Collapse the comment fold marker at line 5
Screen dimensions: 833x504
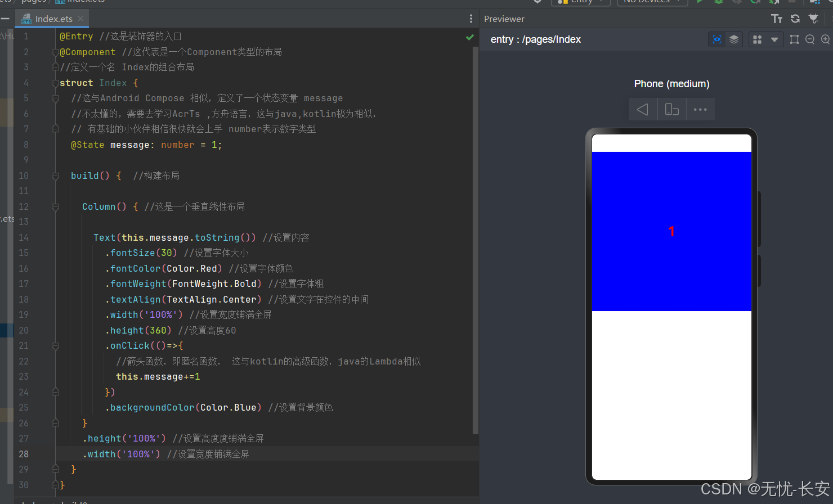coord(55,98)
